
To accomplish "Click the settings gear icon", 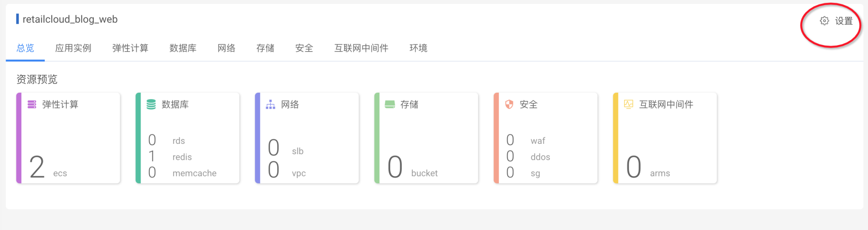I will [x=824, y=21].
